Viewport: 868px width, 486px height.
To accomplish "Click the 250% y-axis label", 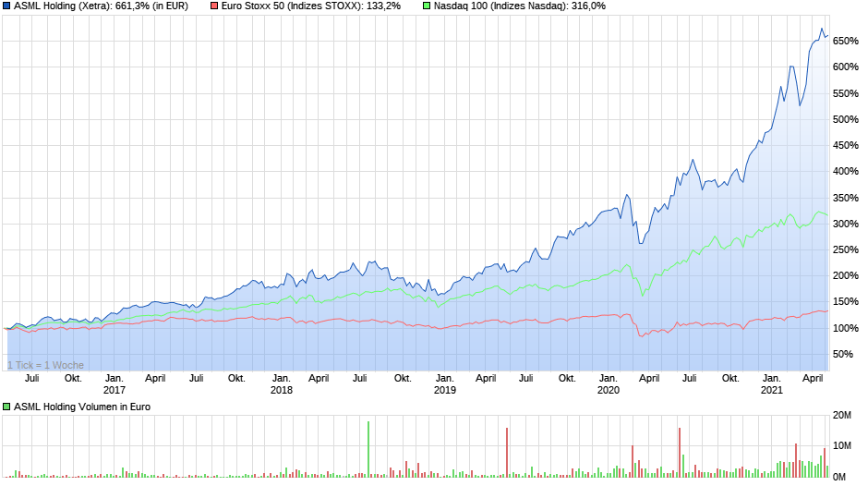I will point(845,249).
